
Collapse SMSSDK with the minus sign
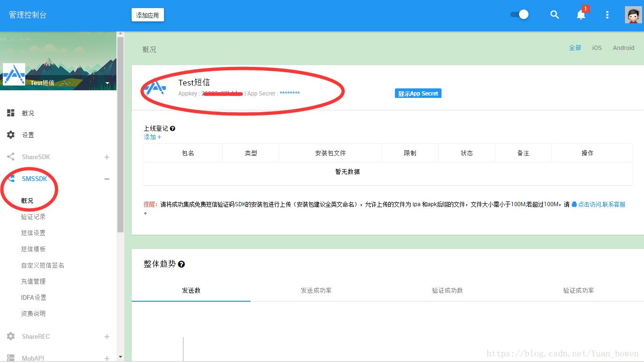(107, 179)
